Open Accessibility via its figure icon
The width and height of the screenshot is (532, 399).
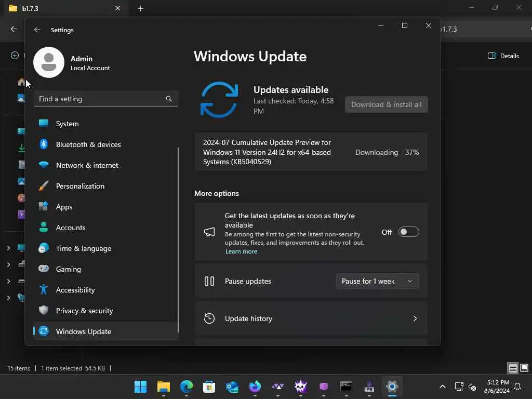(44, 290)
